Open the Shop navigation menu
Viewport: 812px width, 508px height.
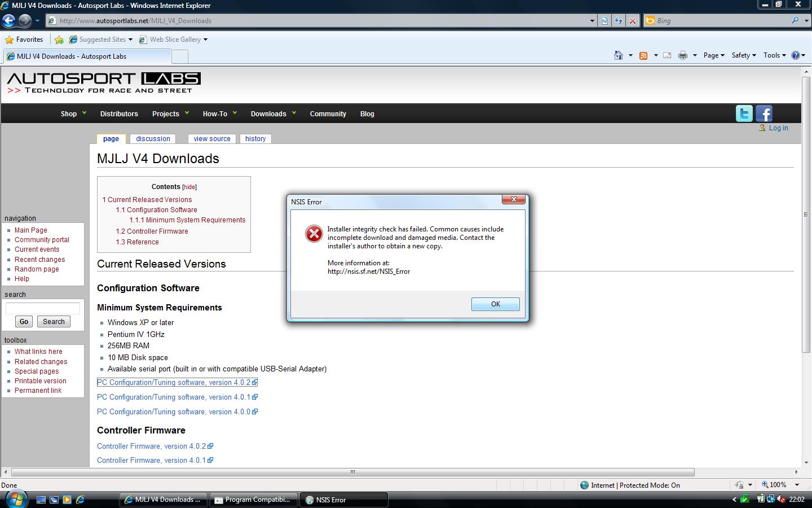coord(73,113)
